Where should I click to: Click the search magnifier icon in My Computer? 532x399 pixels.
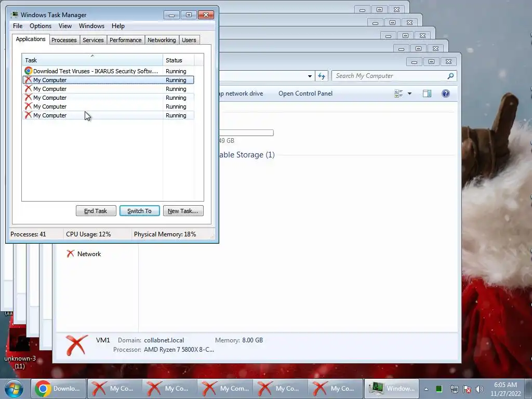(450, 76)
